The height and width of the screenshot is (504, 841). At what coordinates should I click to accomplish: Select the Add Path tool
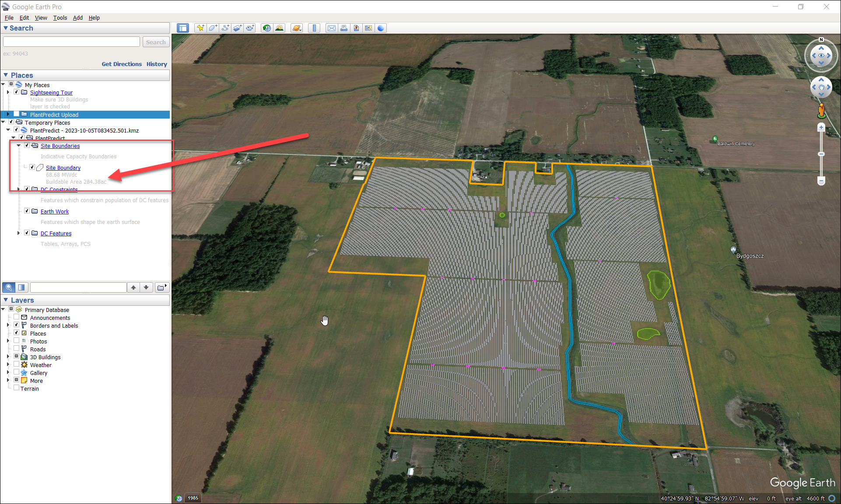point(225,28)
